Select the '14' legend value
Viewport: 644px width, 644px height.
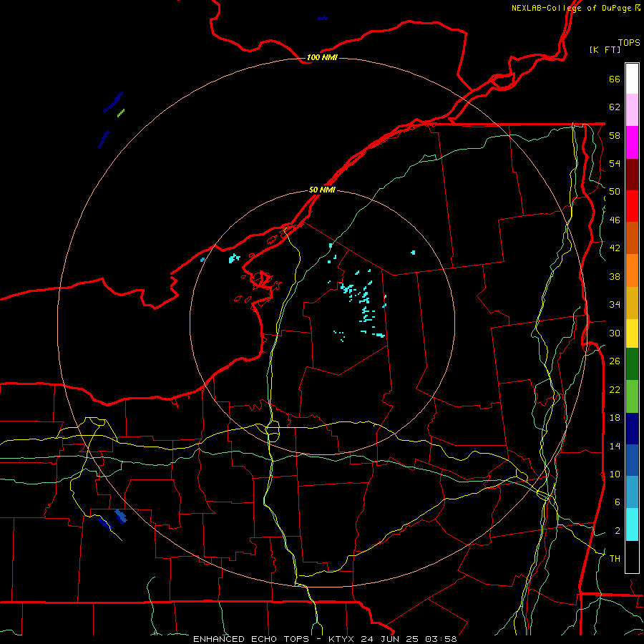(615, 446)
